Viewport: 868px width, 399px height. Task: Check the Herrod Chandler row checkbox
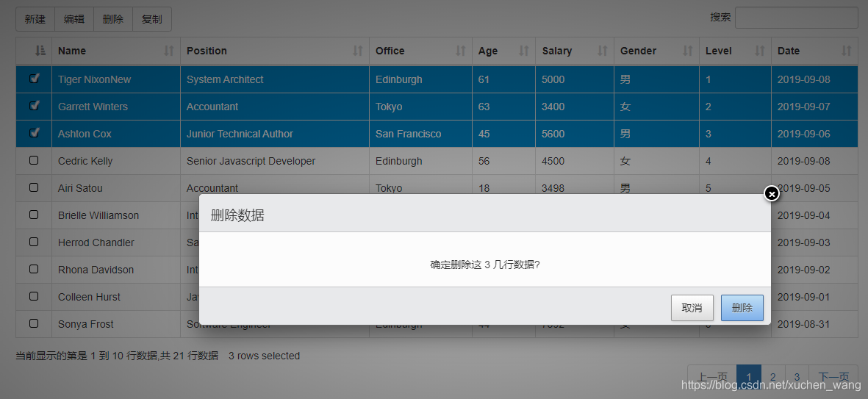34,242
